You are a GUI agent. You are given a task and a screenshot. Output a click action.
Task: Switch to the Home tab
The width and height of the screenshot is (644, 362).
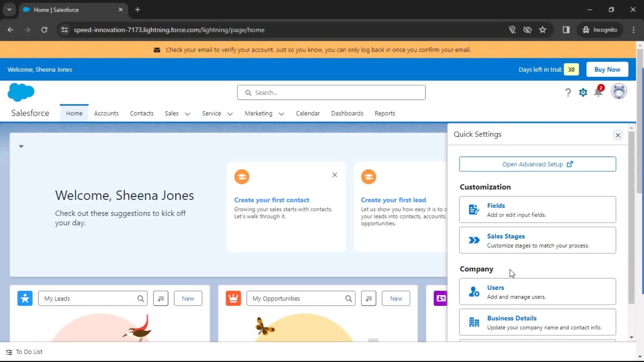(x=74, y=113)
